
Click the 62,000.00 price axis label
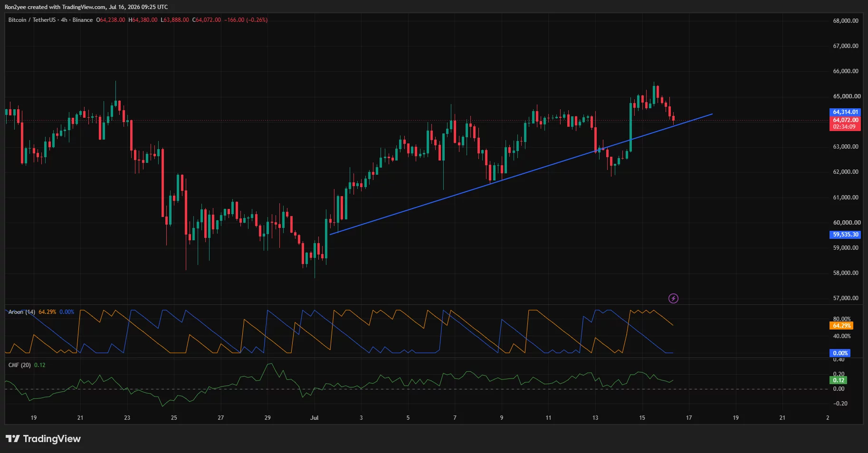tap(846, 172)
